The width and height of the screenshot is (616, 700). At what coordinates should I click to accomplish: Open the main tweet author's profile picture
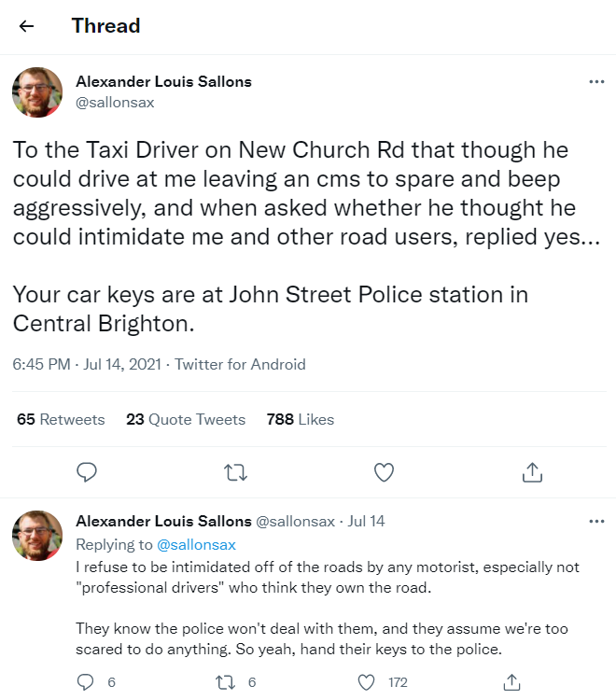coord(37,92)
